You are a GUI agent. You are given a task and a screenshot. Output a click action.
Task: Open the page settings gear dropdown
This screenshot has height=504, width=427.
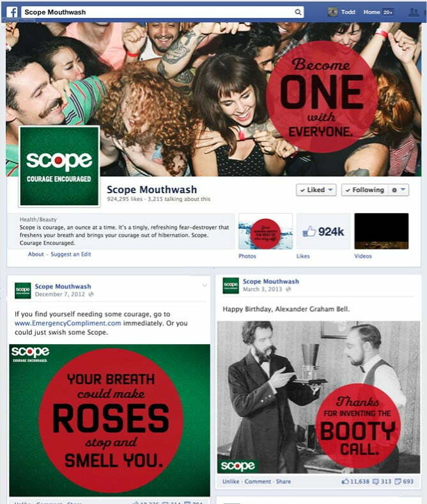tap(398, 190)
